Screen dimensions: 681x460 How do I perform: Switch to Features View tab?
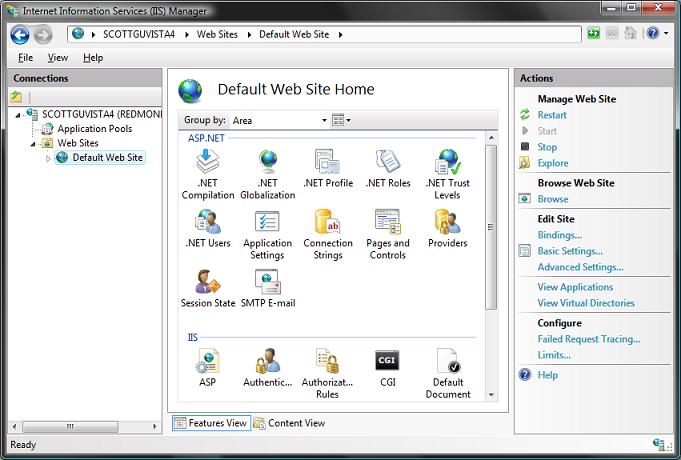click(211, 423)
